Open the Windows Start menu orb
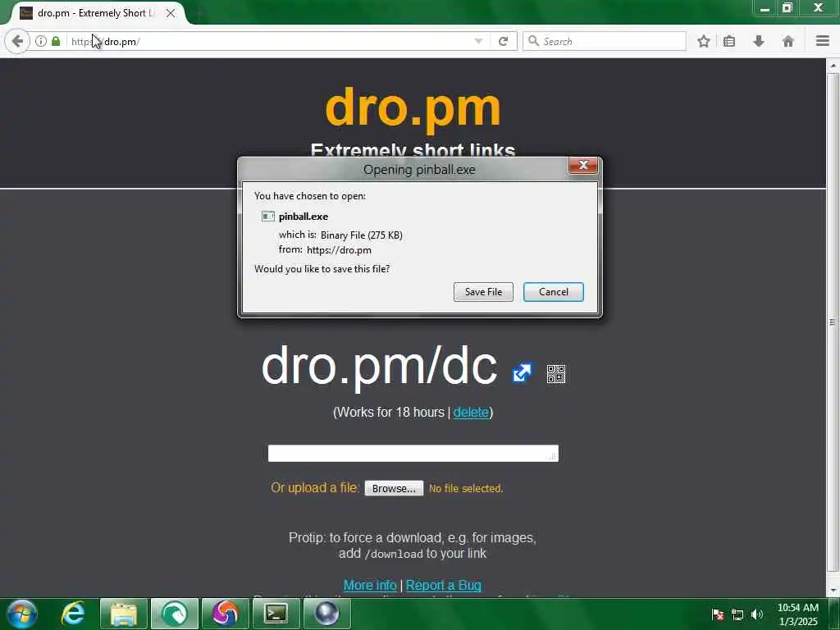Image resolution: width=840 pixels, height=630 pixels. [x=22, y=614]
